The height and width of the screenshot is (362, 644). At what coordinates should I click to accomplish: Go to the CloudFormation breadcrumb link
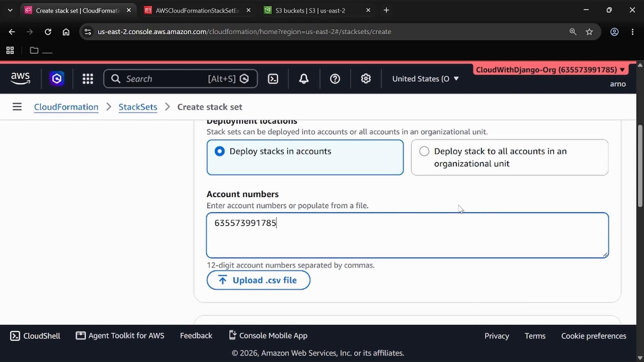coord(66,107)
